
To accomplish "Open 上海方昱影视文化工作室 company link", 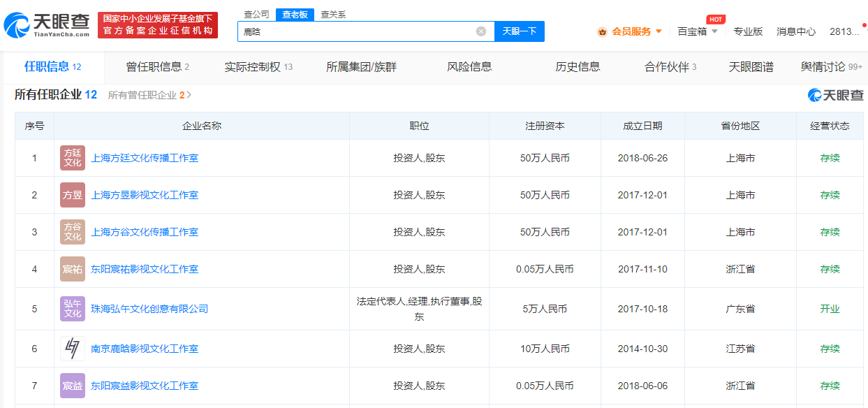I will pos(145,195).
